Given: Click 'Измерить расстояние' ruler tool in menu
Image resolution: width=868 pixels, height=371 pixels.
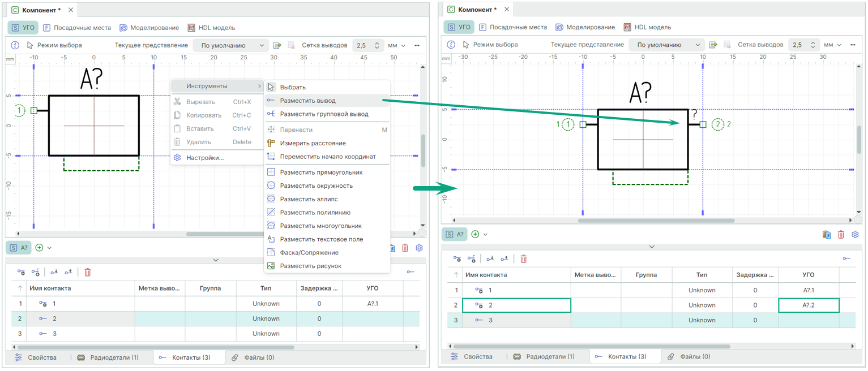Looking at the screenshot, I should click(313, 143).
